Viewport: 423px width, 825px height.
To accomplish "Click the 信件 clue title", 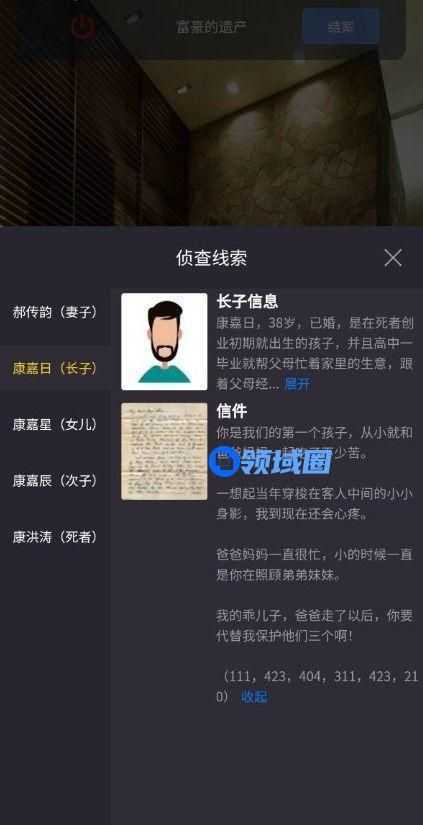I will click(231, 411).
